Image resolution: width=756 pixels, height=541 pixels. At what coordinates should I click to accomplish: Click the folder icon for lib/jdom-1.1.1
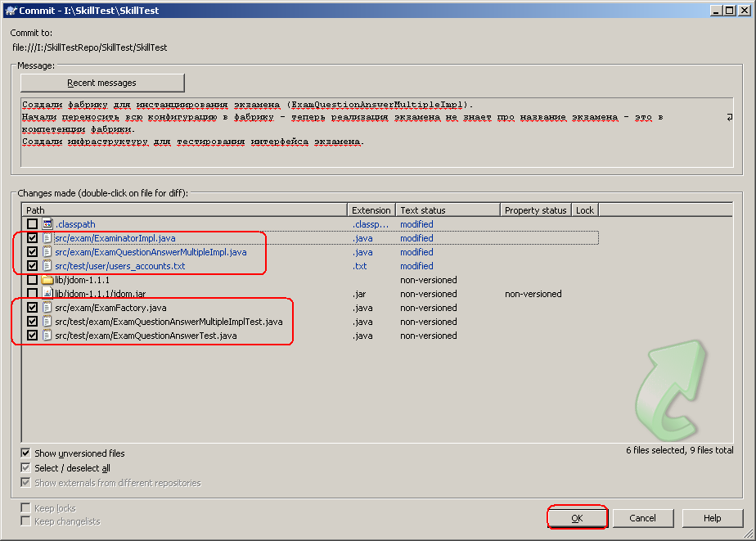tap(46, 279)
